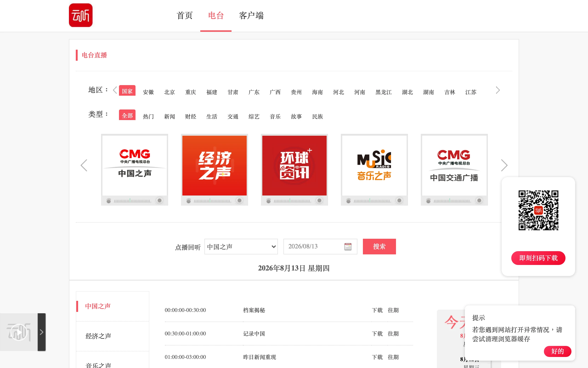Open the 音乐之声 station card

point(374,170)
